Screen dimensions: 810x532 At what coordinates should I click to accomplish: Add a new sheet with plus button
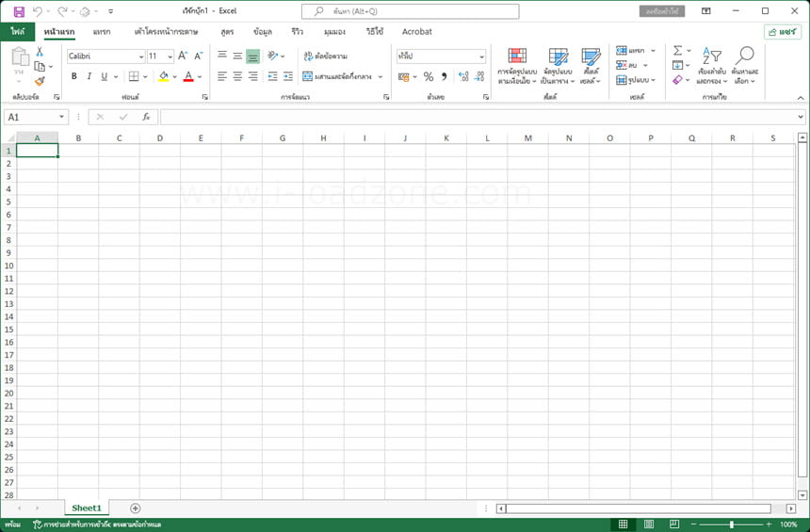(x=136, y=508)
